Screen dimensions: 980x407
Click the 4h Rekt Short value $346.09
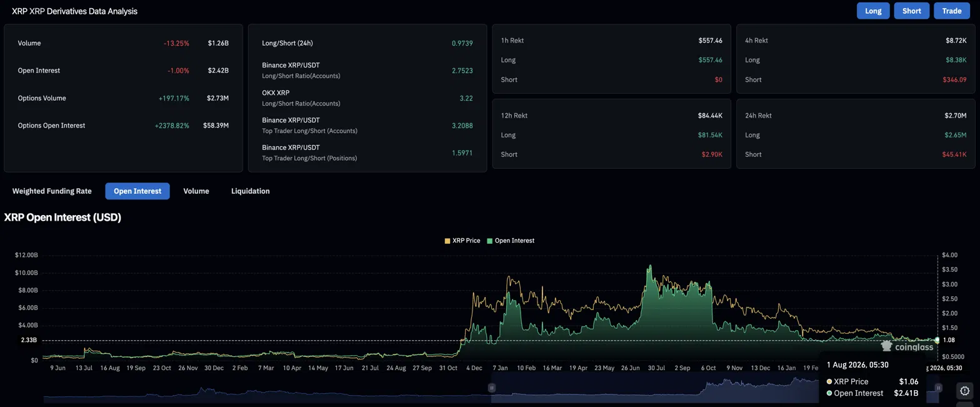point(954,80)
